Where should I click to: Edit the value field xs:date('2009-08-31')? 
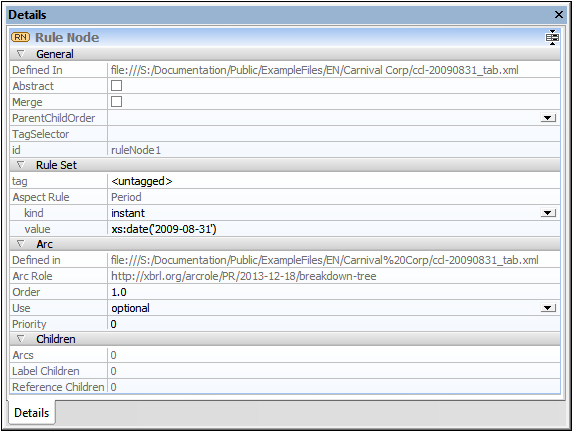[334, 229]
